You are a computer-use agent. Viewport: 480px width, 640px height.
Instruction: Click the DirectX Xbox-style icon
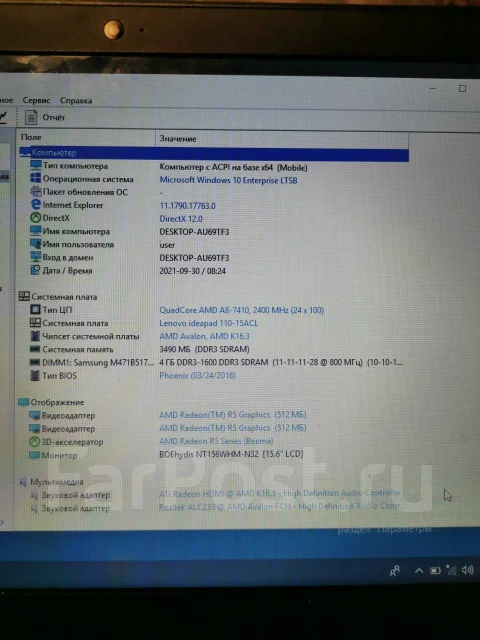pyautogui.click(x=36, y=218)
